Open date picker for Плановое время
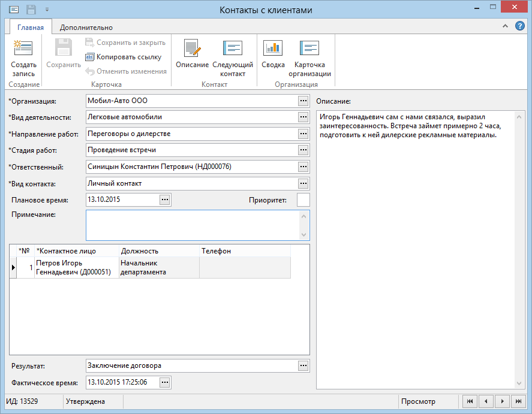532x414 pixels. [x=165, y=200]
